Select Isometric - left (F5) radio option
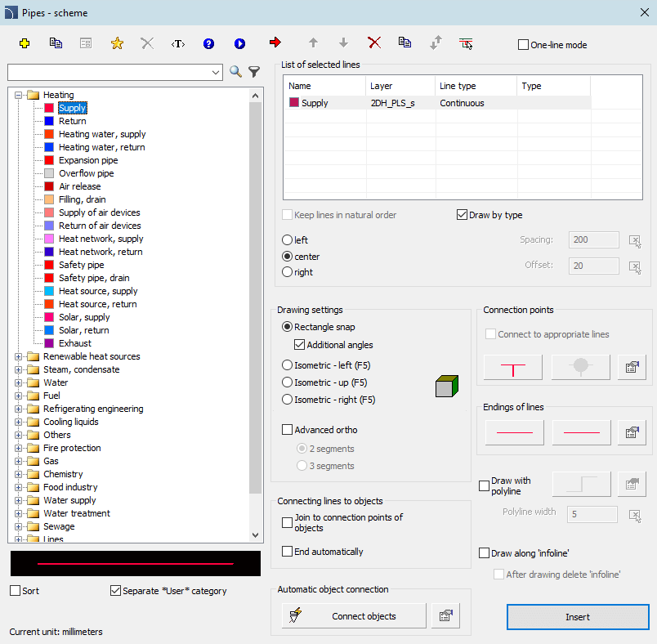The image size is (657, 644). click(287, 365)
